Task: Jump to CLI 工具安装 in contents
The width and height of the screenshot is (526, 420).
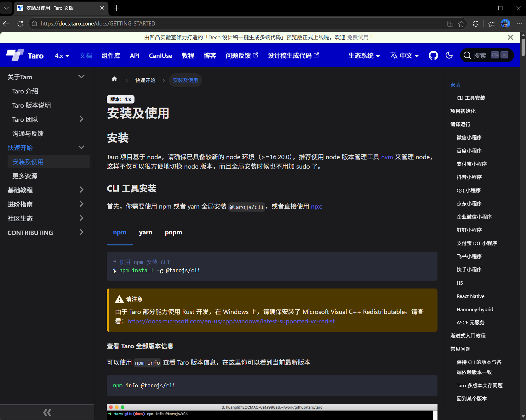Action: (471, 98)
